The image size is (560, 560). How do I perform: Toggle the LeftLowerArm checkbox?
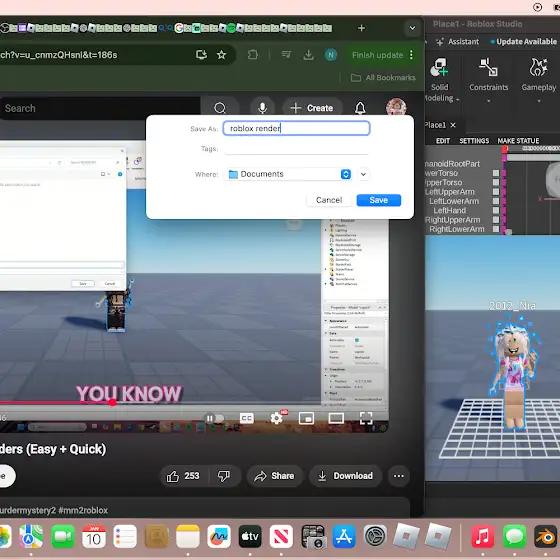(x=496, y=201)
